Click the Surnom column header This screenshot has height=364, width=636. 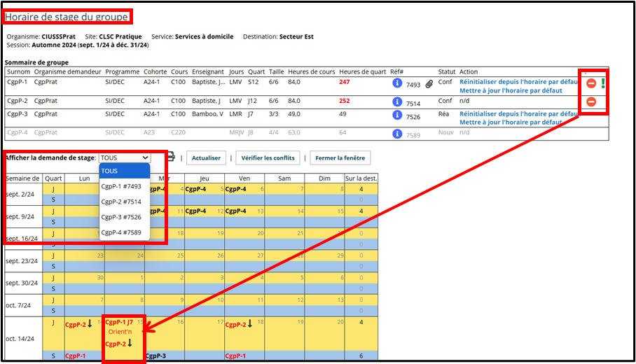(x=19, y=71)
